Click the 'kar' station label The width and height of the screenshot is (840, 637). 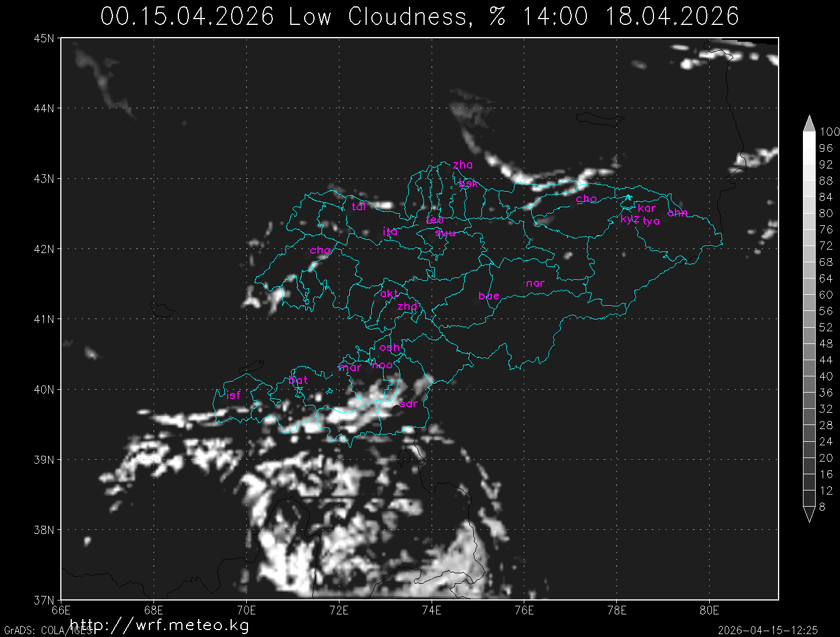647,208
